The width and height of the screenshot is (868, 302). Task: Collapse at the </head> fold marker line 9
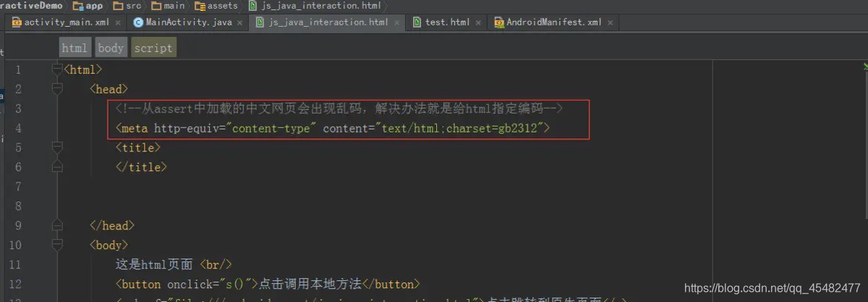[x=57, y=225]
